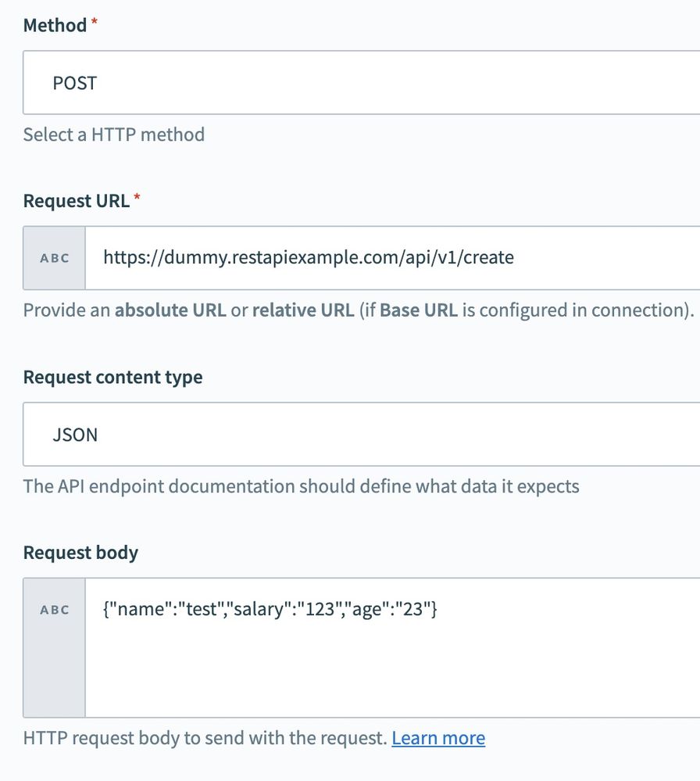Image resolution: width=700 pixels, height=781 pixels.
Task: Click the red asterisk next to Request URL
Action: [137, 199]
